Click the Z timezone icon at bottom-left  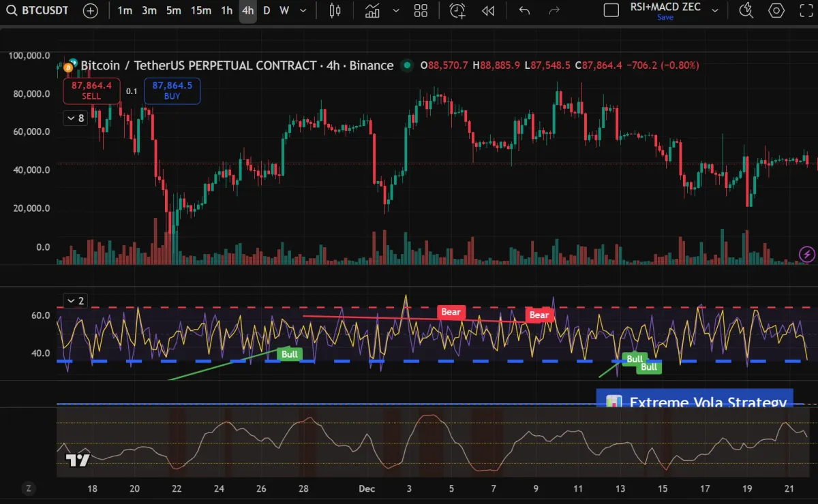pos(29,488)
